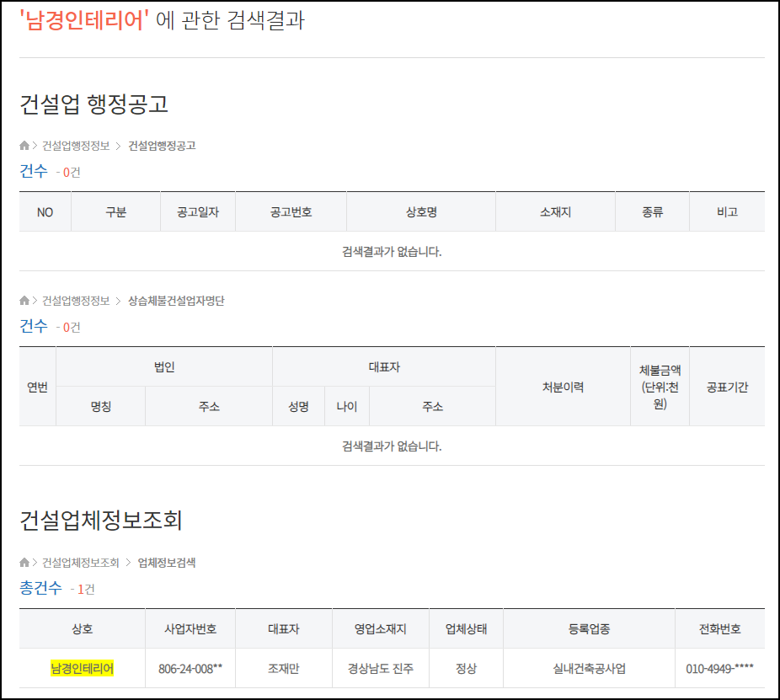Screen dimensions: 780x700
Task: Open 상습체불건설업자명단 breadcrumb link
Action: pyautogui.click(x=176, y=301)
